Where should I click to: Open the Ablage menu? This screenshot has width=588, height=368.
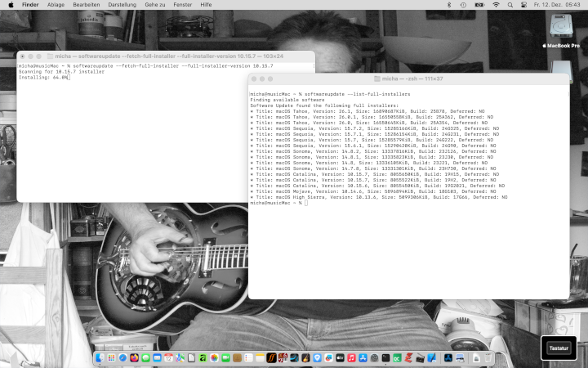click(x=56, y=5)
